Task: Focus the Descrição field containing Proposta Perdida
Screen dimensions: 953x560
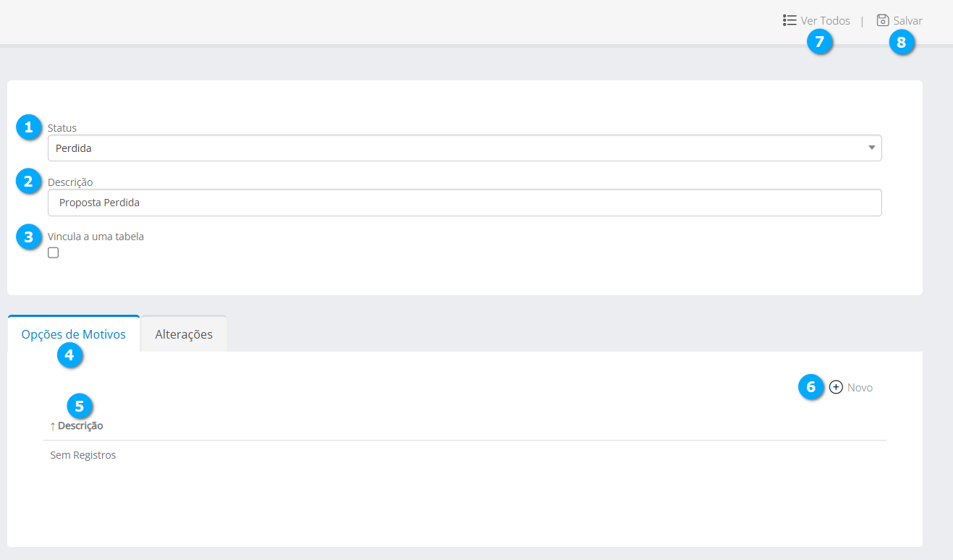Action: [x=465, y=203]
